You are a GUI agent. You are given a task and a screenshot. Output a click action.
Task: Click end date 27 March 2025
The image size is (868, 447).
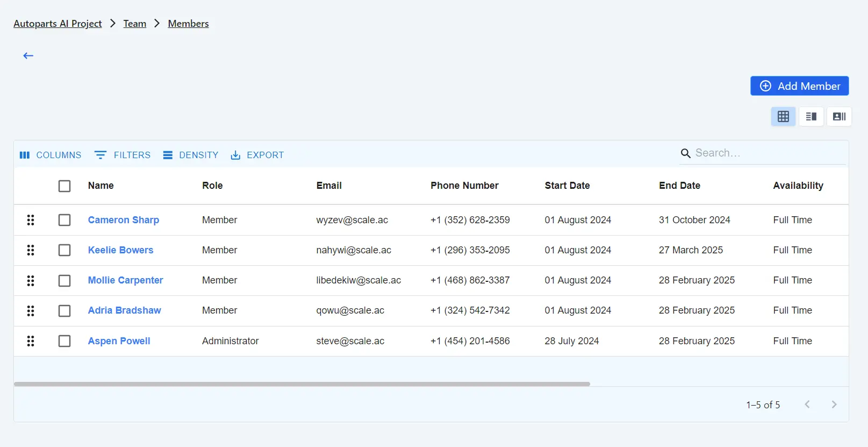pos(691,250)
